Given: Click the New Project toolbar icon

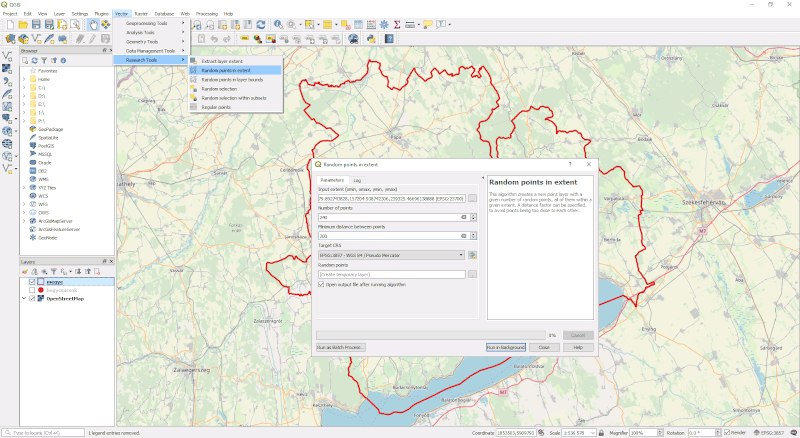Looking at the screenshot, I should click(x=10, y=25).
